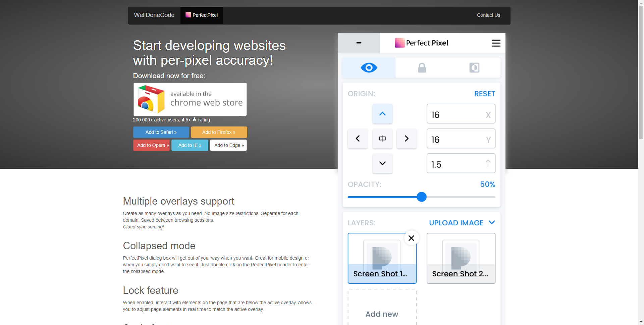Edit the Y origin field
The image size is (644, 325).
[461, 139]
